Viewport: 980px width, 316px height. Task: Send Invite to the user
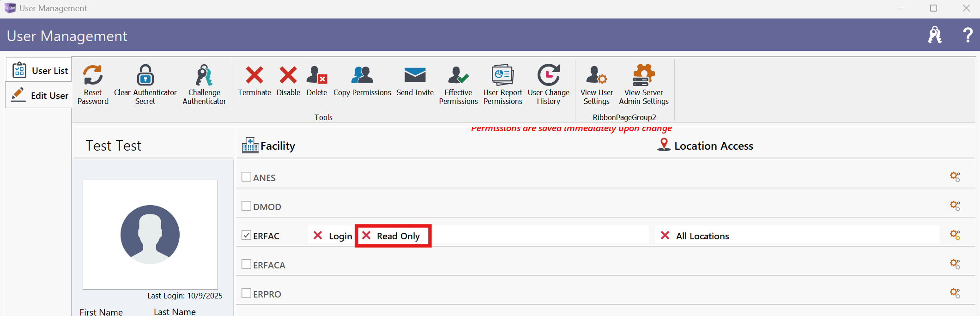click(415, 75)
